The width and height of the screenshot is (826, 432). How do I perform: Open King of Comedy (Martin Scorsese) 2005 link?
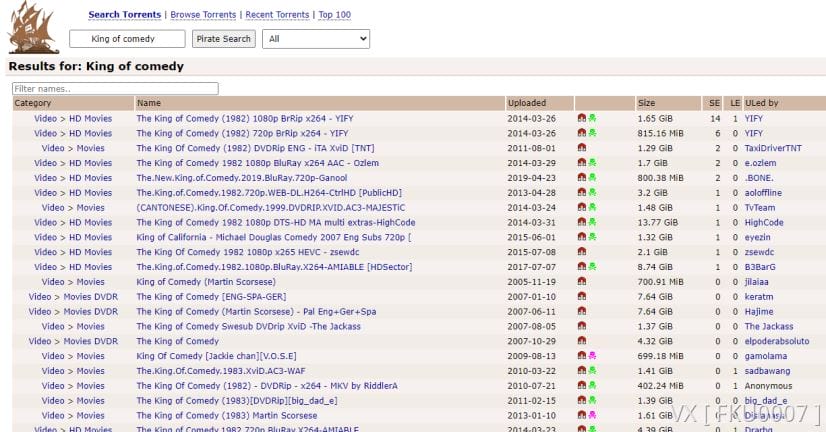click(x=206, y=282)
